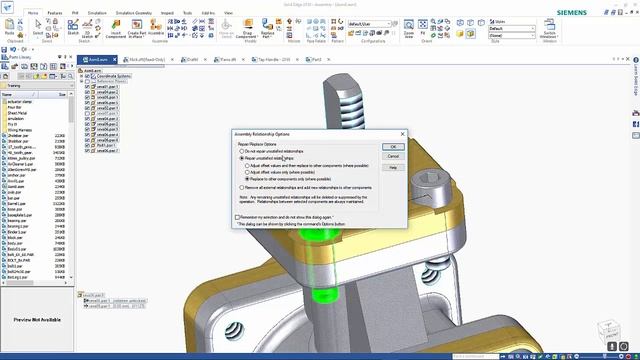640x360 pixels.
Task: Open the Learn Solid Edge side panel
Action: point(636,77)
